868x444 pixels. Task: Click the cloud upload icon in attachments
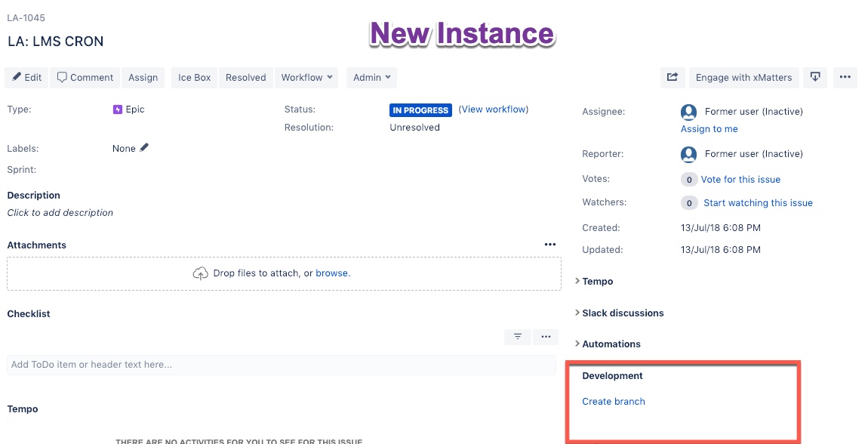click(x=200, y=273)
